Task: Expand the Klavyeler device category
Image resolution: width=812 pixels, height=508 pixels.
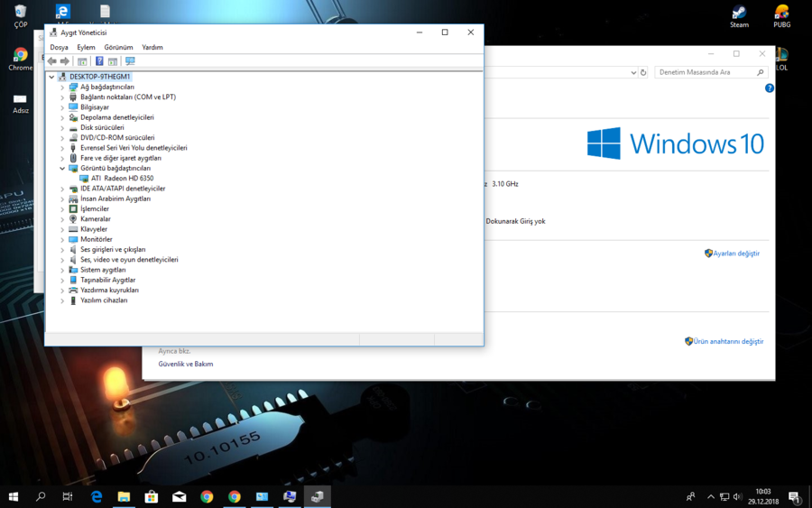Action: click(x=62, y=229)
